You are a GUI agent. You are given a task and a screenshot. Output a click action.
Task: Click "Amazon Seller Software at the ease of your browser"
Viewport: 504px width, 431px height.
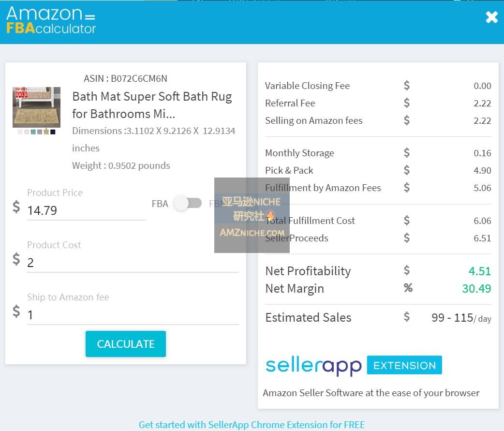pos(371,393)
